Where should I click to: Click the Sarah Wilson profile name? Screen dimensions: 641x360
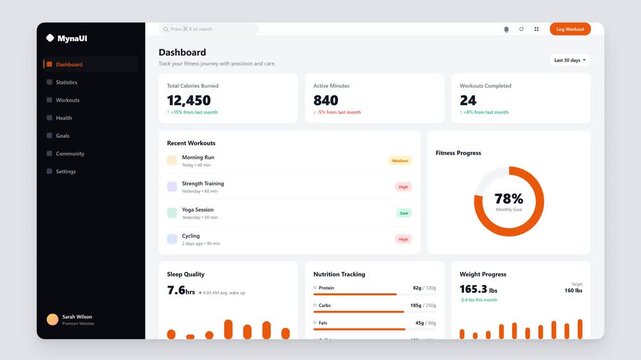click(x=77, y=317)
